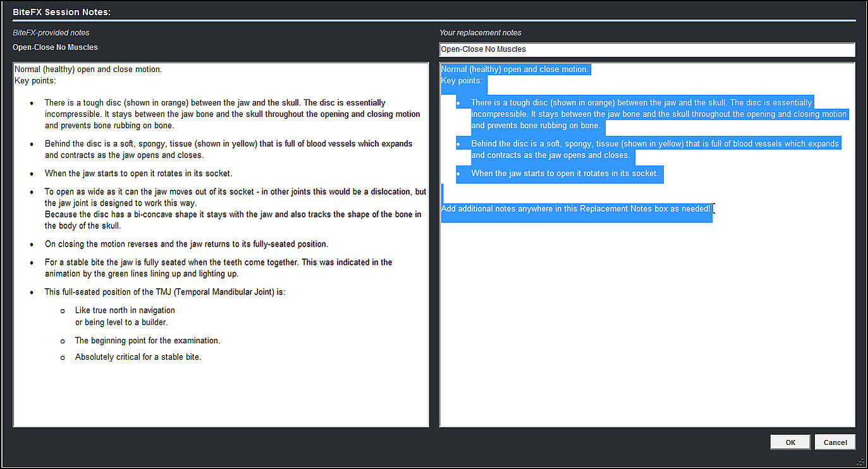Click 'Normal (healthy) open and close motion.' in replacement notes

tap(515, 69)
